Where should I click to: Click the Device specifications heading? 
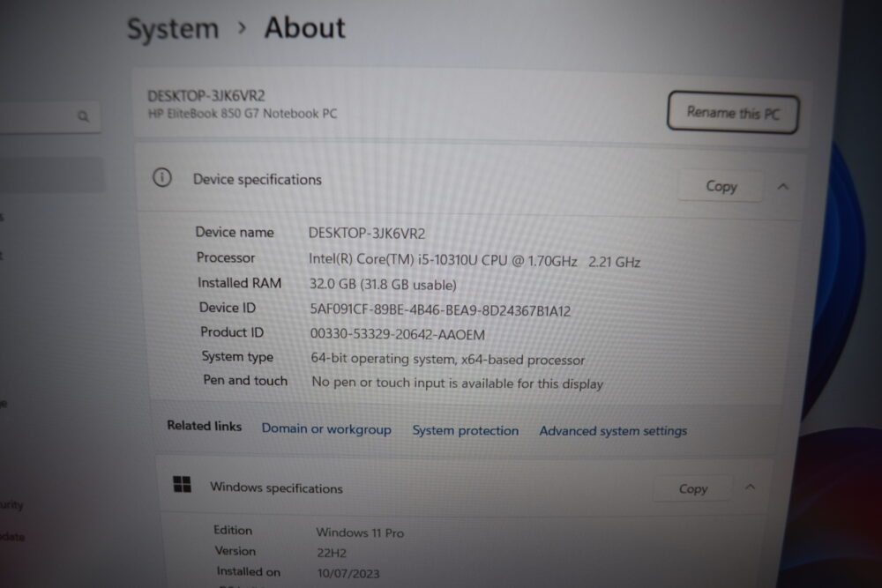point(257,179)
